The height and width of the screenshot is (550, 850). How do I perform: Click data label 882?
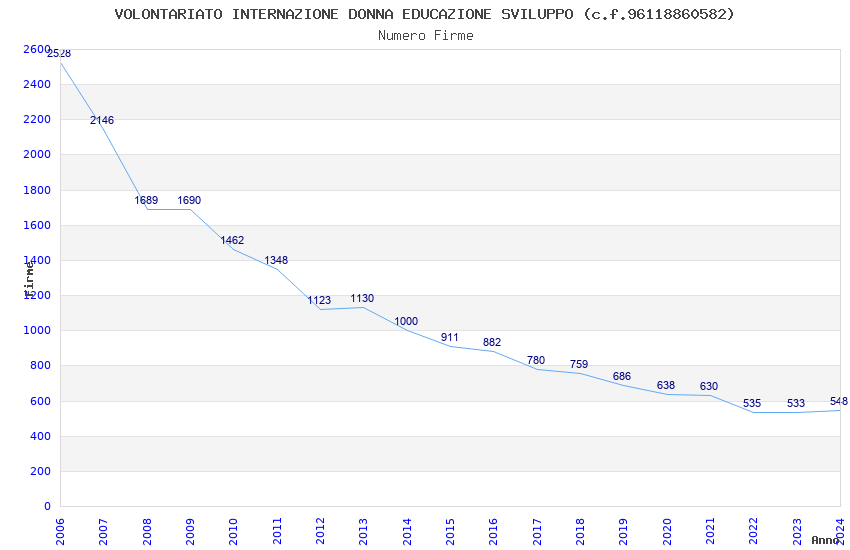click(492, 342)
